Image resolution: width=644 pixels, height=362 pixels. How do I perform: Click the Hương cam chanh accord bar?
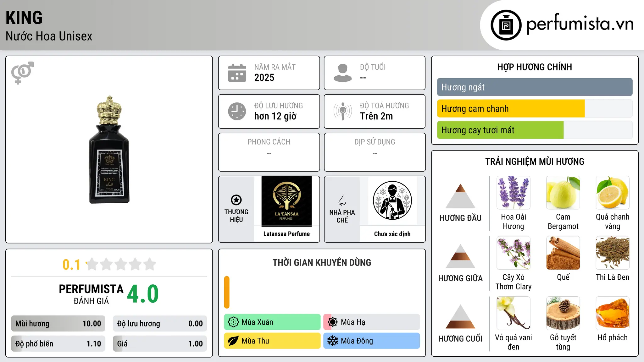click(535, 108)
